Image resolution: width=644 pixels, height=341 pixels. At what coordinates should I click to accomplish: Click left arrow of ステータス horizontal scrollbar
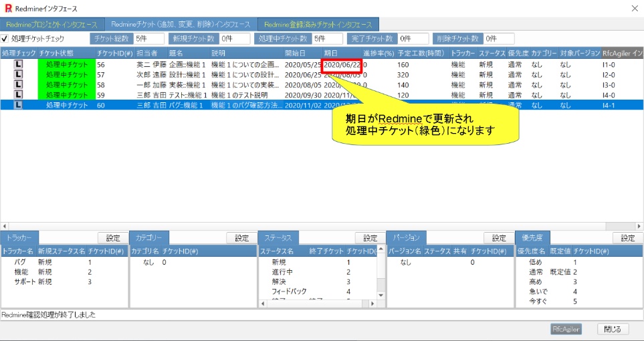(x=262, y=304)
